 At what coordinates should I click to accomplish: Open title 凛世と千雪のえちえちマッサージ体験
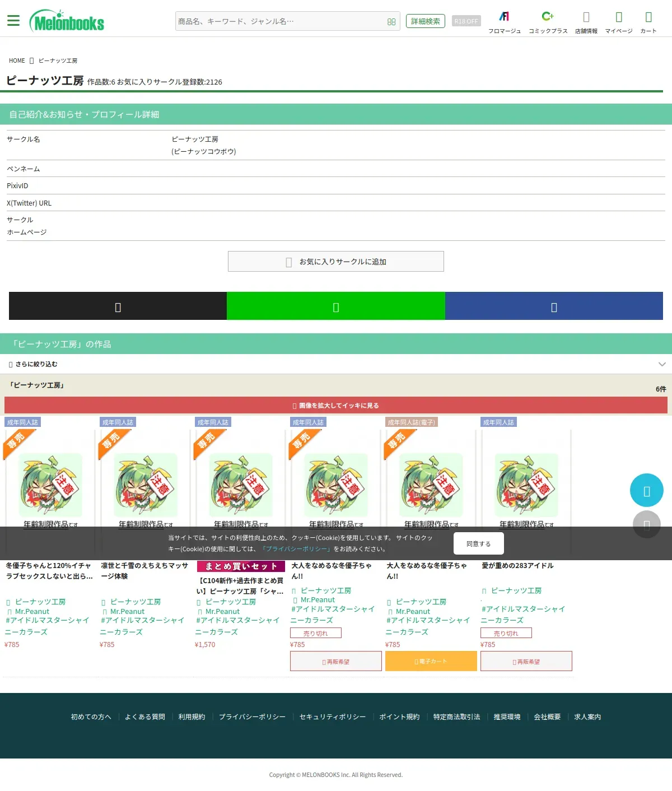(144, 571)
